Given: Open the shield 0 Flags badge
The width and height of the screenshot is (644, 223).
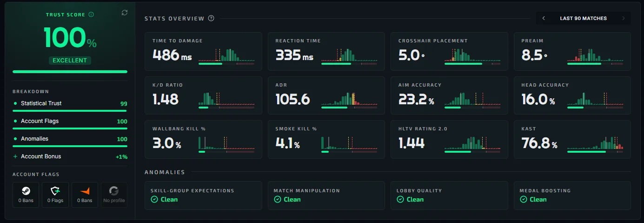Looking at the screenshot, I should click(x=55, y=195).
